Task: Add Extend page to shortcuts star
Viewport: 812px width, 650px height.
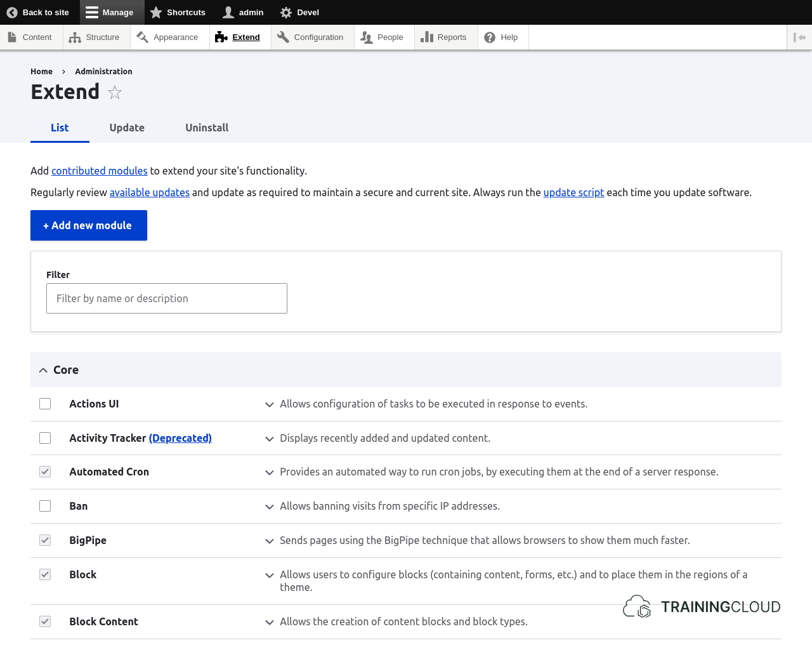Action: (x=115, y=93)
